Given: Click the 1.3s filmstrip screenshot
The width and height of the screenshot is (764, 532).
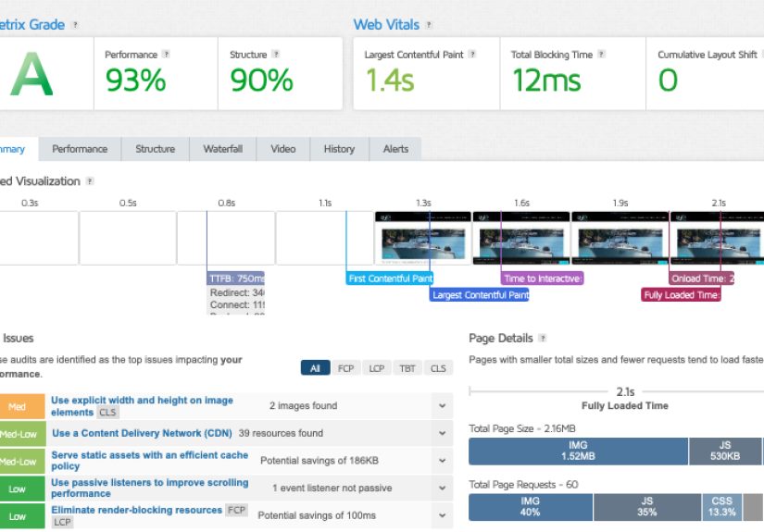Looking at the screenshot, I should coord(423,238).
